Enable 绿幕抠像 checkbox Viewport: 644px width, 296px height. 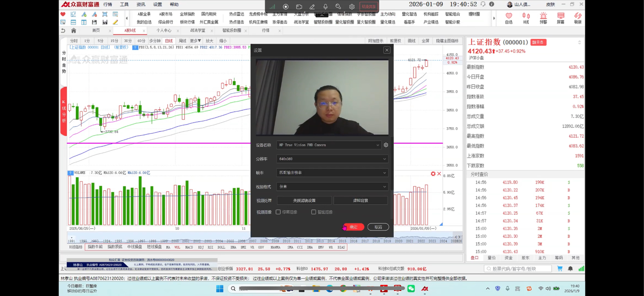tap(278, 212)
